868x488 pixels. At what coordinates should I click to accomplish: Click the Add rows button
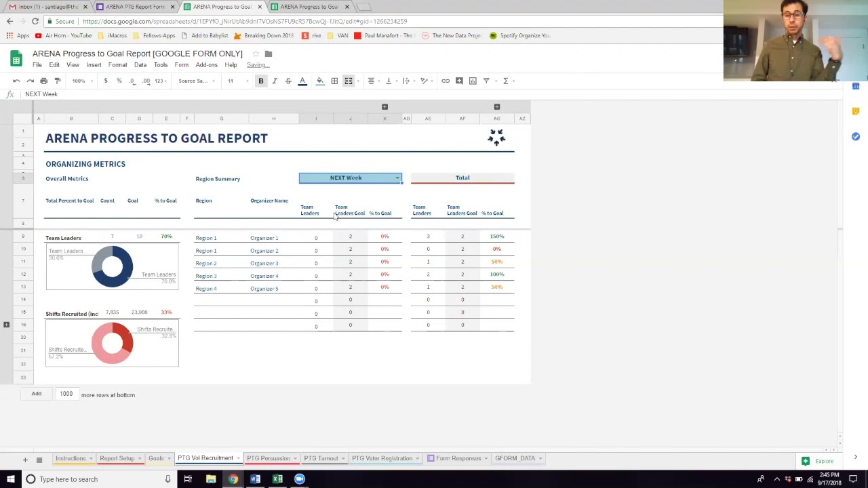(x=37, y=394)
